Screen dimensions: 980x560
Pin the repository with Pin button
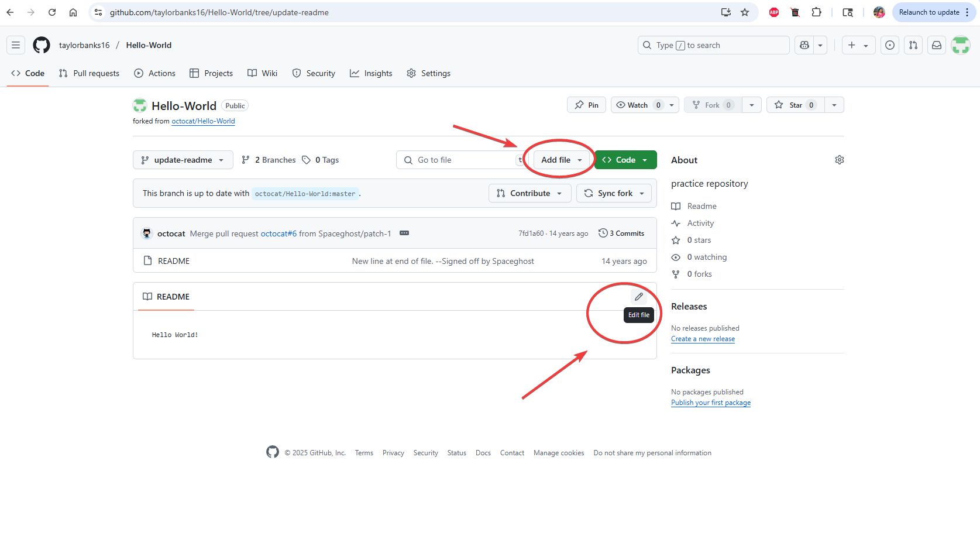tap(586, 105)
